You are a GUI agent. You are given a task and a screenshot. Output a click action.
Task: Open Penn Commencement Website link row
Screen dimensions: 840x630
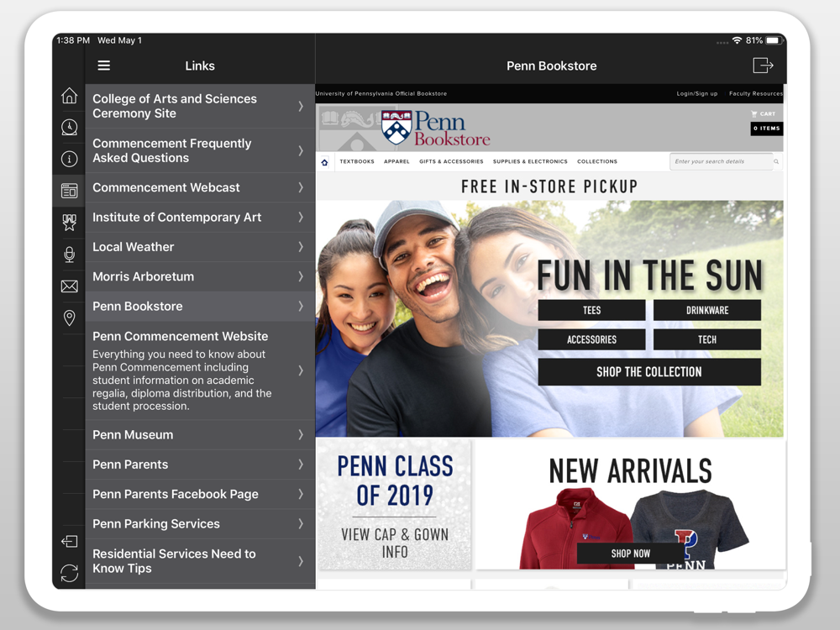point(200,370)
